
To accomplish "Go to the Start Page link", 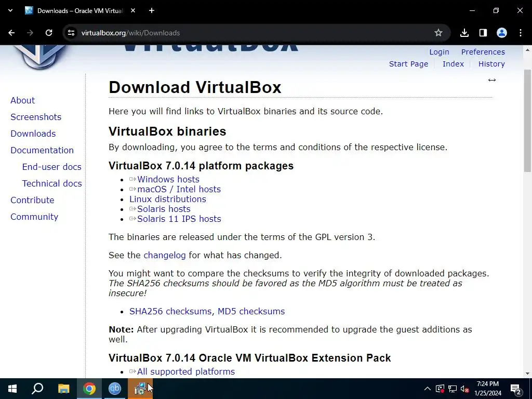I will pos(408,64).
